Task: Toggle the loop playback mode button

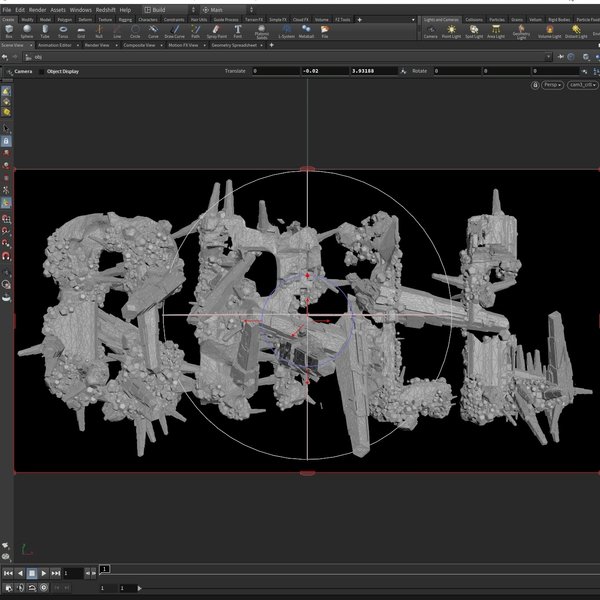Action: 32,588
